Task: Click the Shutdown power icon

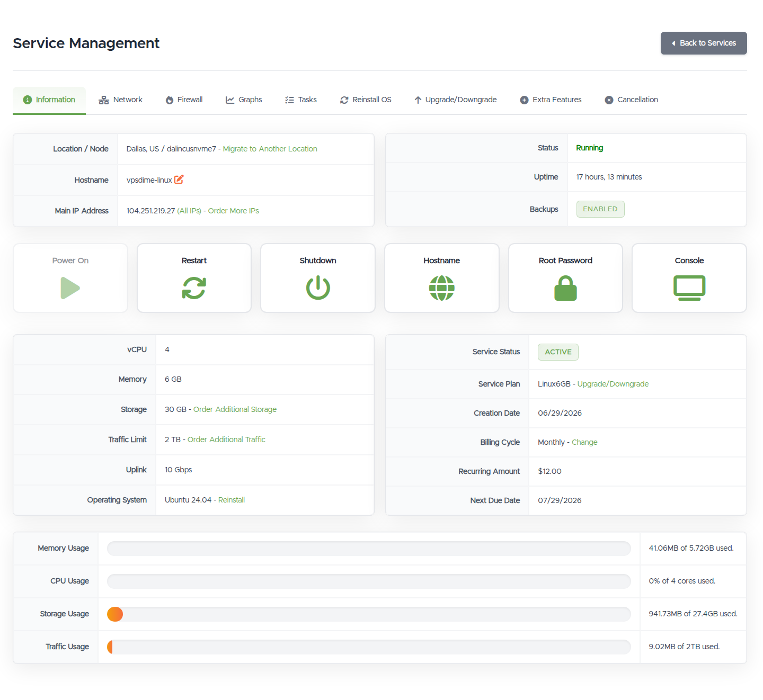Action: 318,288
